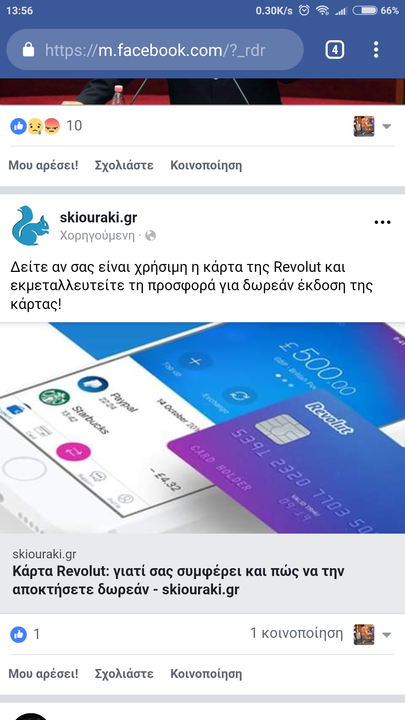
Task: Open the browser three-dot overflow menu
Action: 376,50
